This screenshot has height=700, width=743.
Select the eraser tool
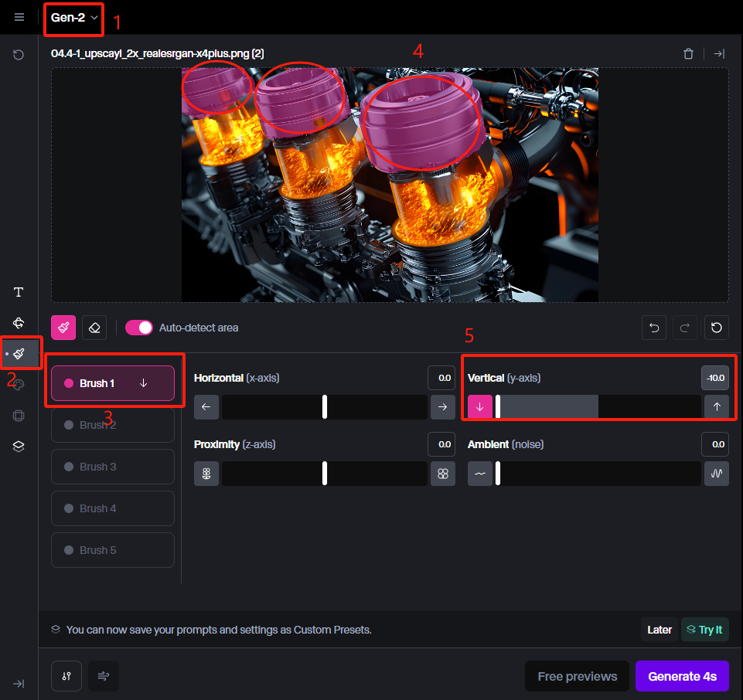pos(94,328)
